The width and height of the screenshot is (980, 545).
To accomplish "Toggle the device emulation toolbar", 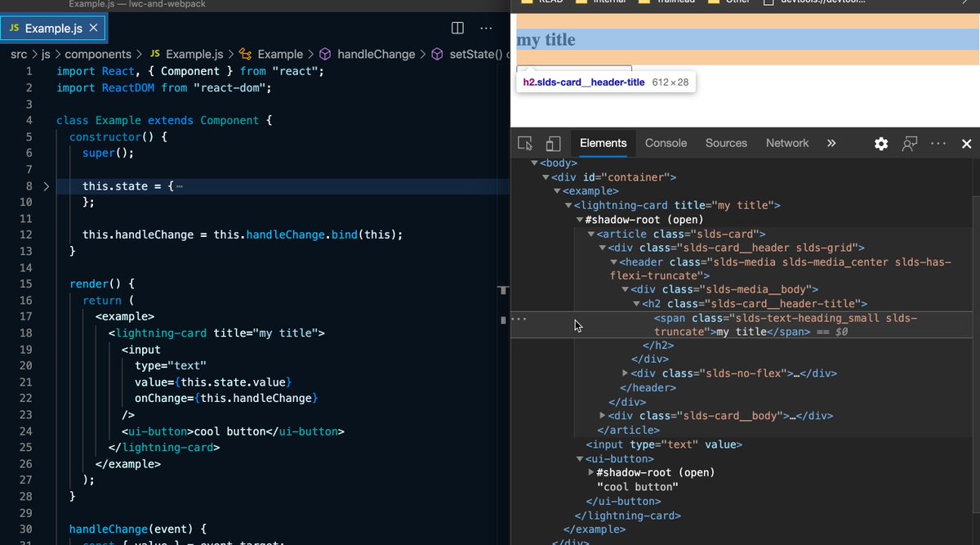I will [x=553, y=143].
